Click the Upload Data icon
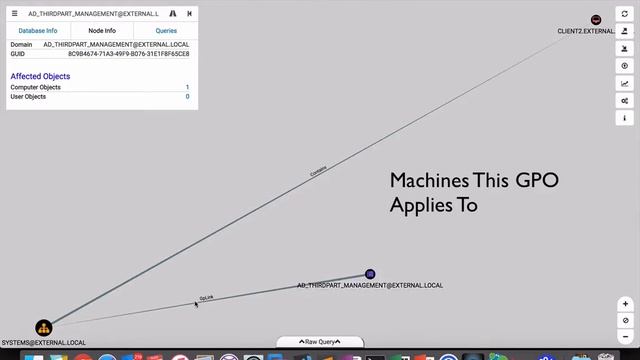 (624, 66)
